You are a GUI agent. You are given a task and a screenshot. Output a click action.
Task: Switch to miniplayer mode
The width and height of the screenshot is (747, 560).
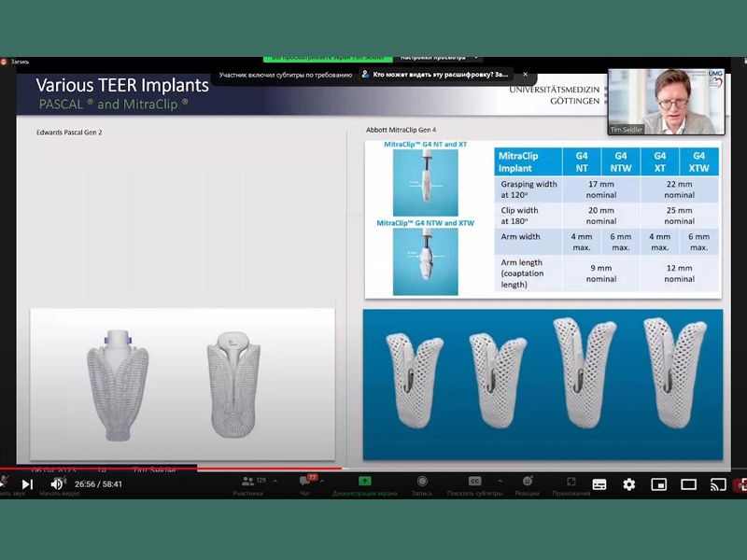[658, 484]
